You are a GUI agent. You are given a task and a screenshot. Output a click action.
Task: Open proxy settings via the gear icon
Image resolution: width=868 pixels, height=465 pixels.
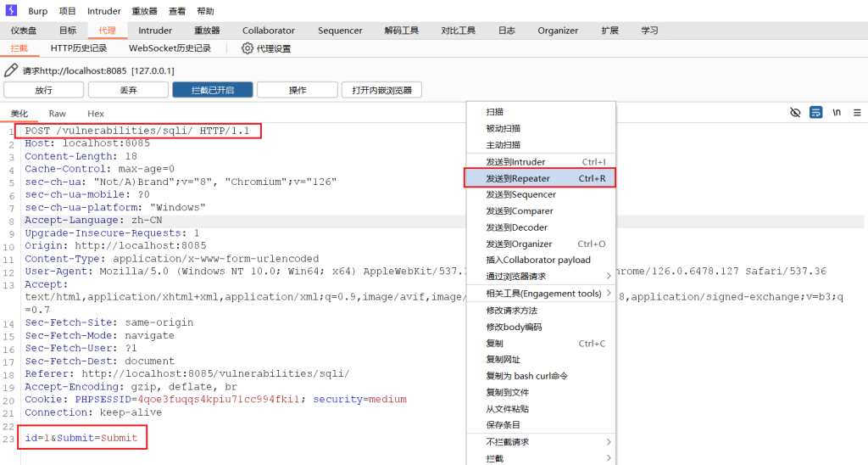click(248, 48)
